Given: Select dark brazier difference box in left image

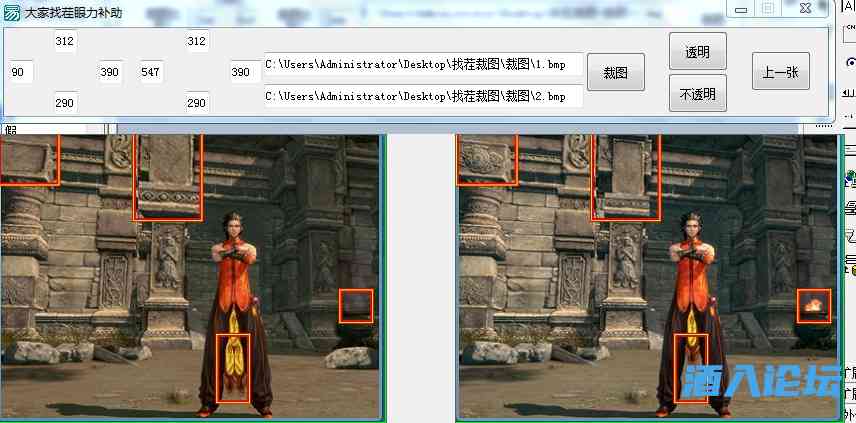Looking at the screenshot, I should [355, 306].
